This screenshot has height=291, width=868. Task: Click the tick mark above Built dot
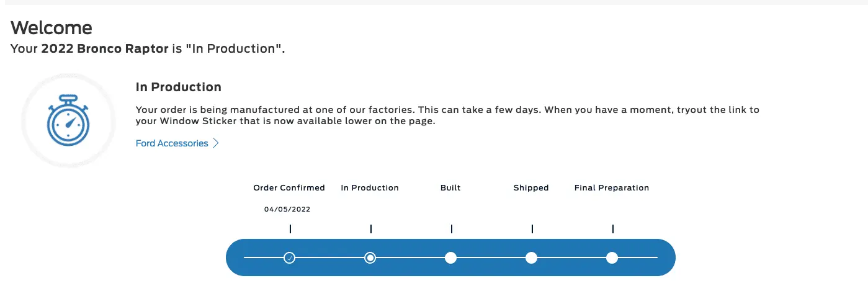pos(452,229)
